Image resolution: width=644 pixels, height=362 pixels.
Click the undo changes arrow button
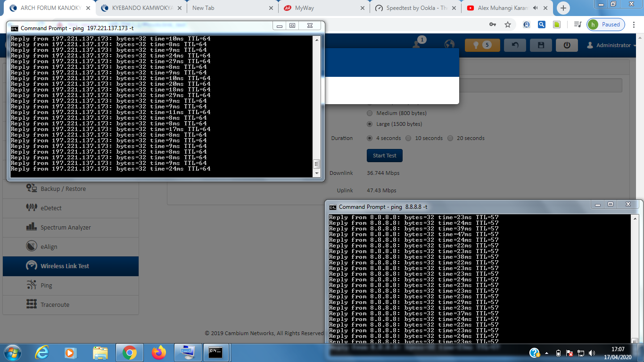(x=515, y=45)
